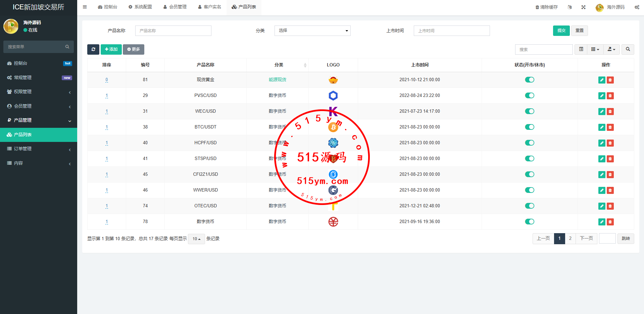Click the 清除缓存 trash icon

pyautogui.click(x=537, y=7)
